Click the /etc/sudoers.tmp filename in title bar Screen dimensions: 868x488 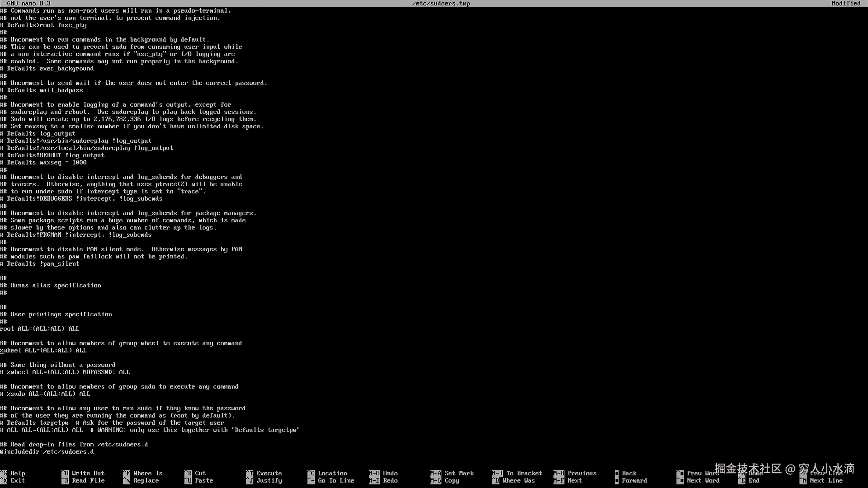point(440,3)
